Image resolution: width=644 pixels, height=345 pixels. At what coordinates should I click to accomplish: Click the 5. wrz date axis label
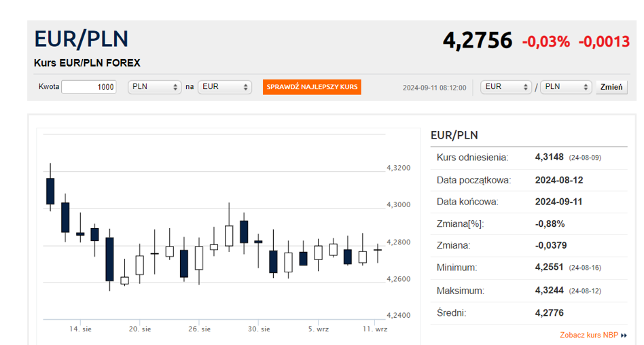[318, 329]
